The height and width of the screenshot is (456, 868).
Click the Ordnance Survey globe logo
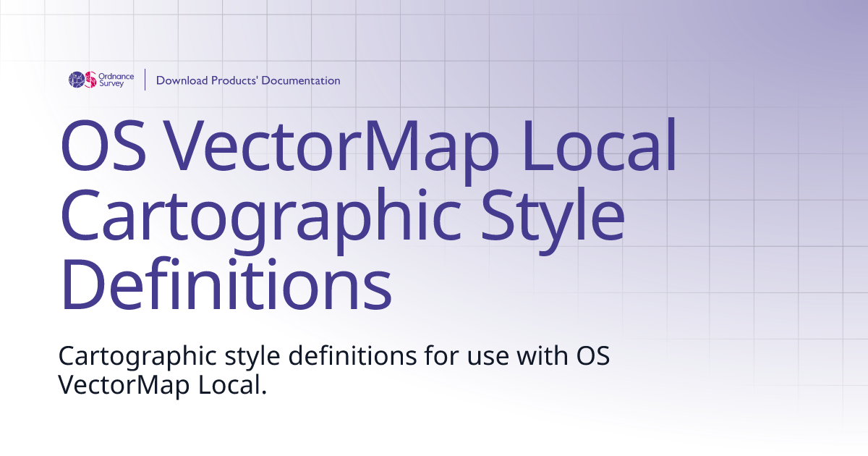click(x=78, y=80)
